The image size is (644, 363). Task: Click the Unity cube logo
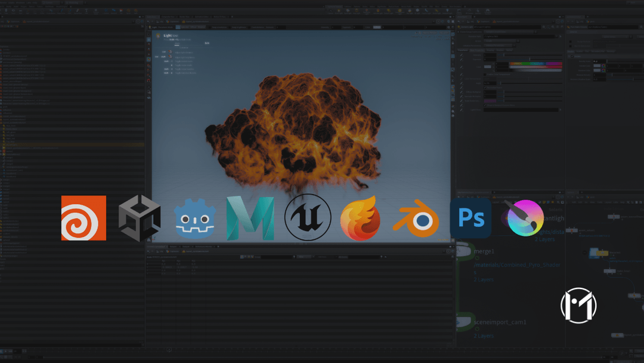click(138, 217)
